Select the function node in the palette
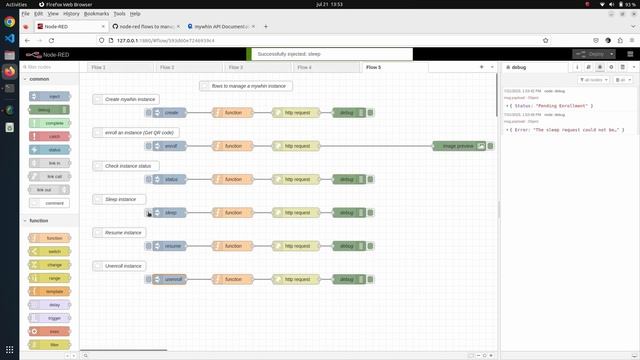 pos(49,238)
